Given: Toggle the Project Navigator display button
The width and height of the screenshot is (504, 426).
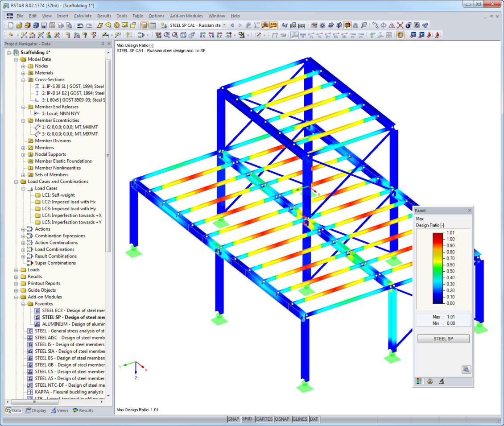Looking at the screenshot, I should point(145,25).
